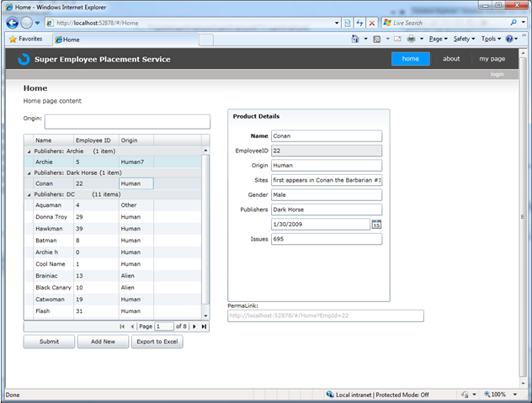Click the Favorites star button
The image size is (532, 403).
(25, 39)
